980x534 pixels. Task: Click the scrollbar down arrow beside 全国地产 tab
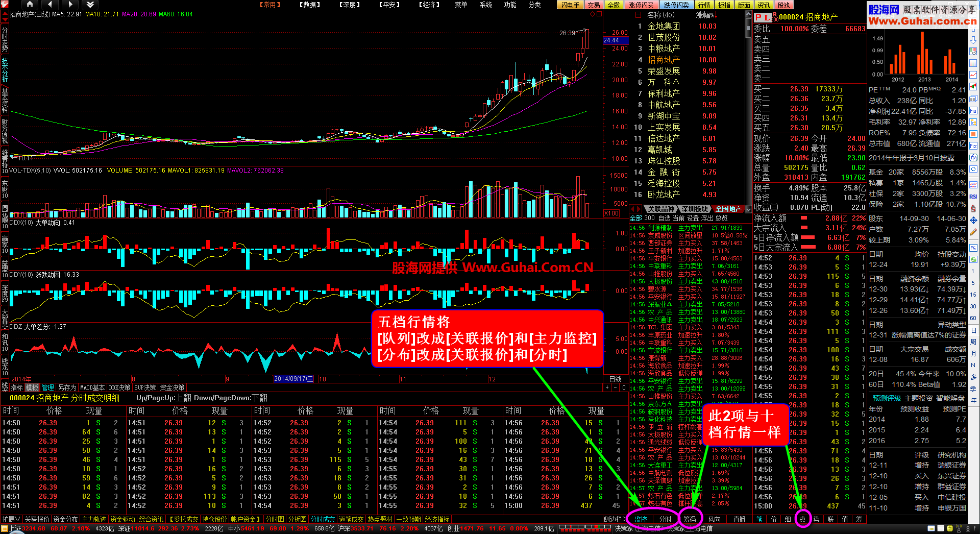[x=748, y=209]
